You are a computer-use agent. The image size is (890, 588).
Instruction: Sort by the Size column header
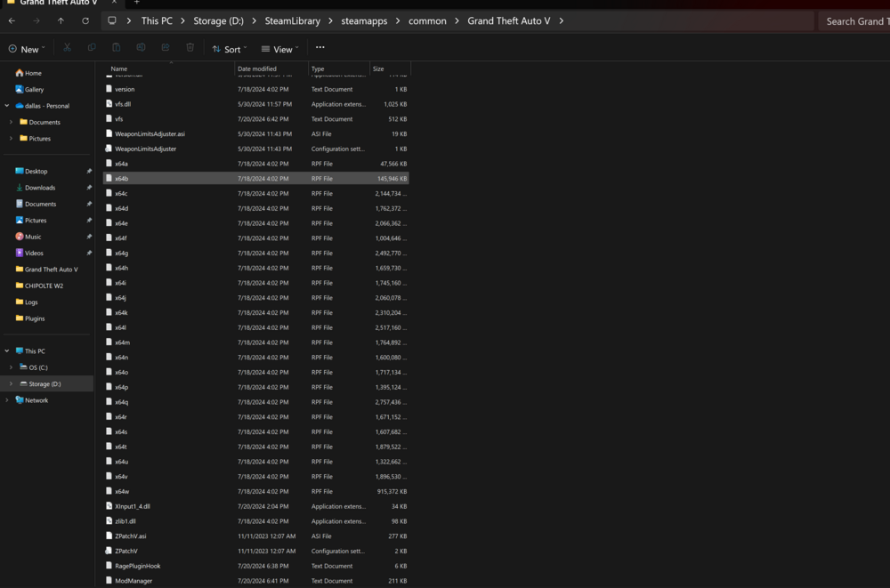(390, 68)
